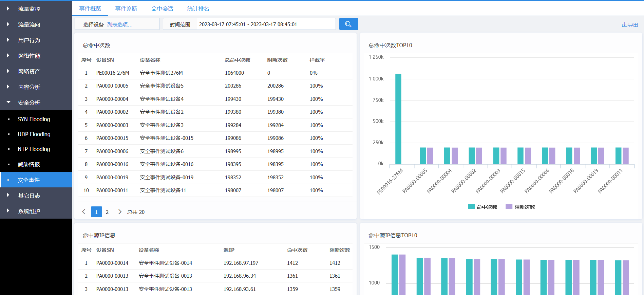The width and height of the screenshot is (644, 295).
Task: Click device name 安全事件测试设备11
Action: [163, 190]
